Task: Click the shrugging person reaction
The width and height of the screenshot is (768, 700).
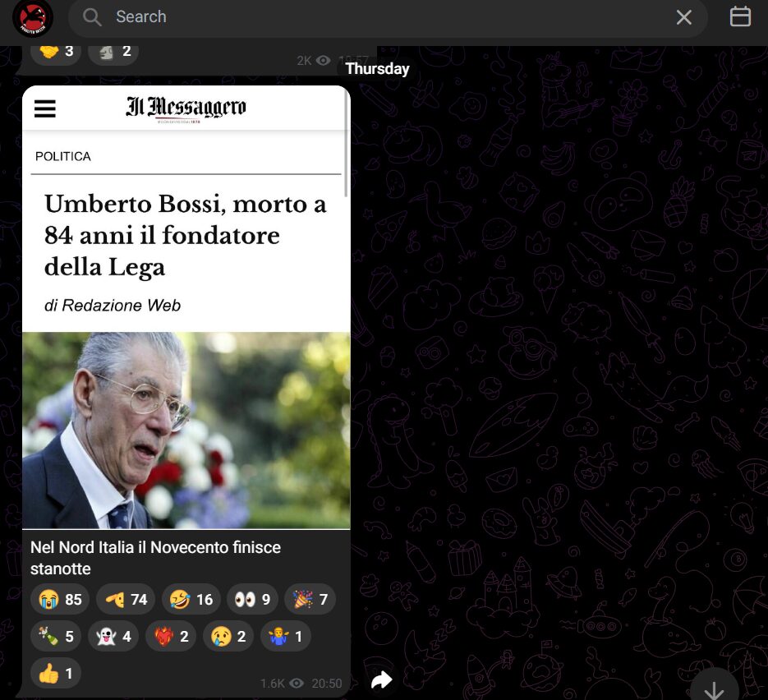Action: coord(286,637)
